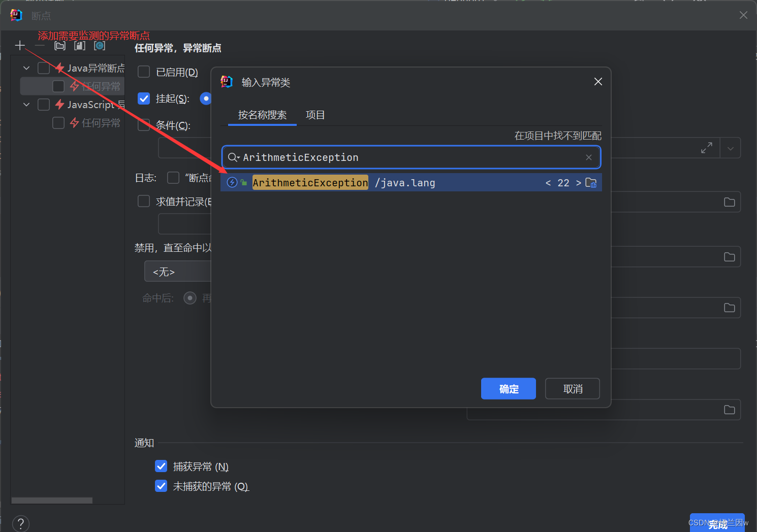Tick the 任何异常 checkbox under Java异常断点
The image size is (757, 532).
tap(58, 86)
